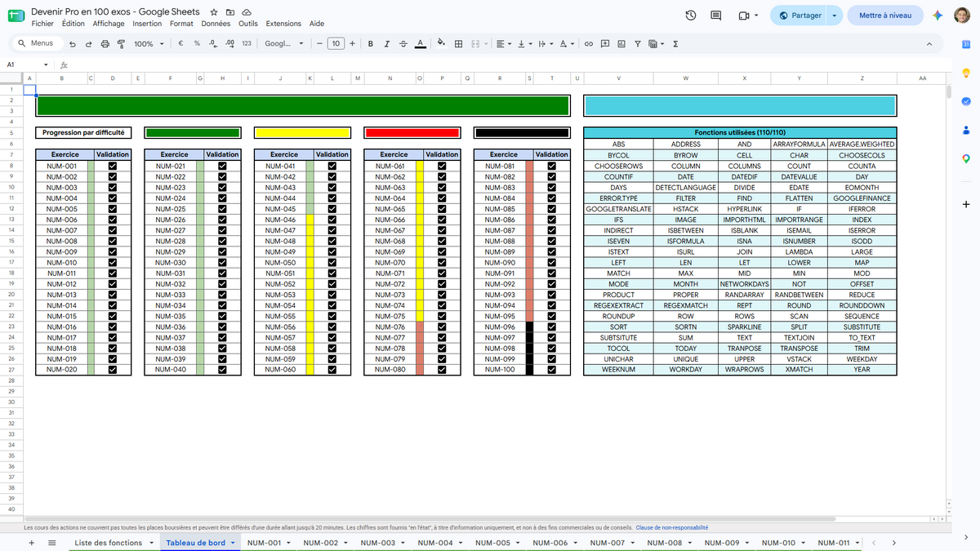Start a Meet call with camera icon

[x=743, y=16]
